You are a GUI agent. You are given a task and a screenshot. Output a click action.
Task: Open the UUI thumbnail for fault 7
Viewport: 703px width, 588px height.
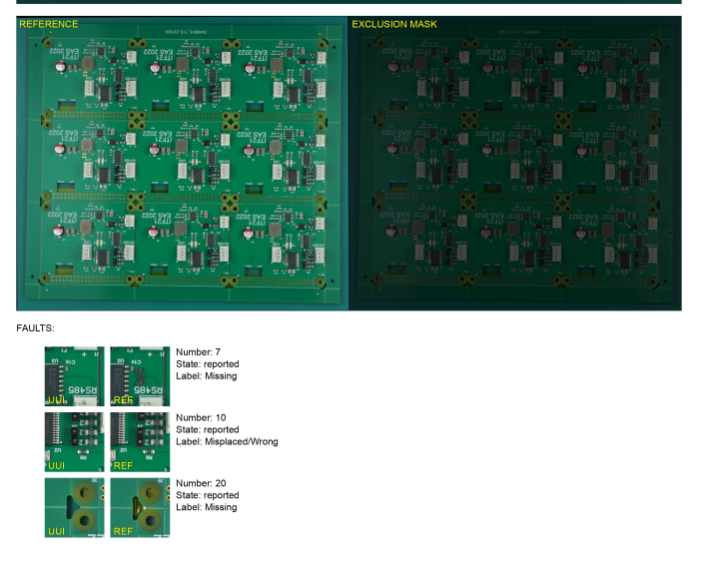(74, 376)
